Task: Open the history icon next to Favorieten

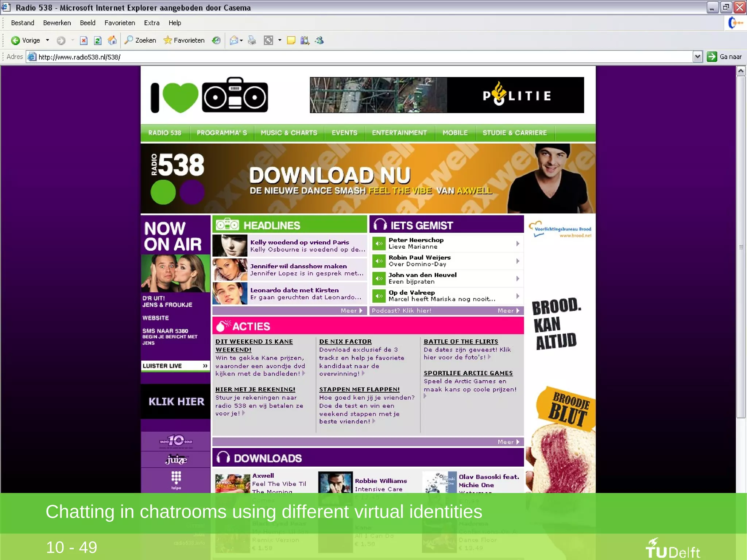Action: coord(216,40)
